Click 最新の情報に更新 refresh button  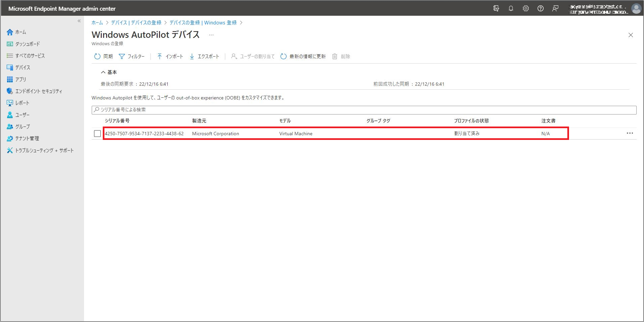303,56
